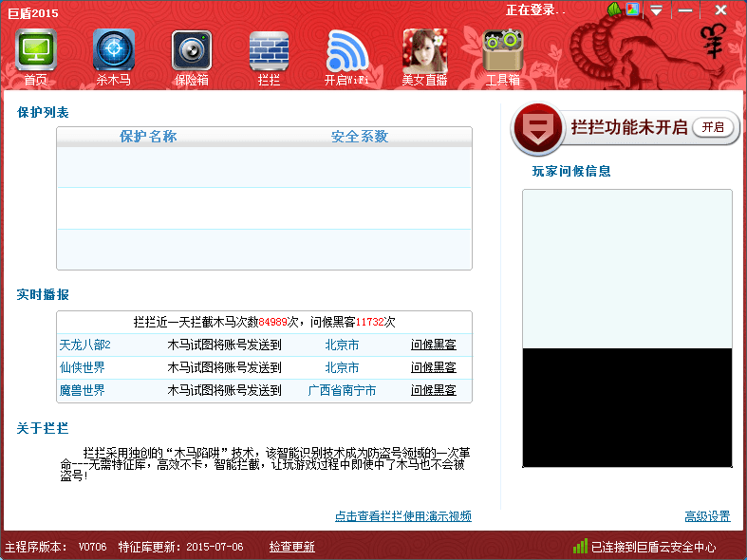The height and width of the screenshot is (560, 747).
Task: Open the 保险箱 safe box icon
Action: (191, 56)
